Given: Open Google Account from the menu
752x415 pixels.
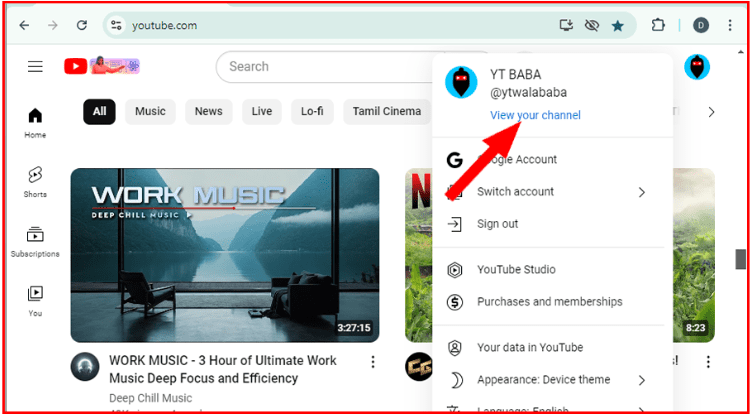Looking at the screenshot, I should point(552,159).
